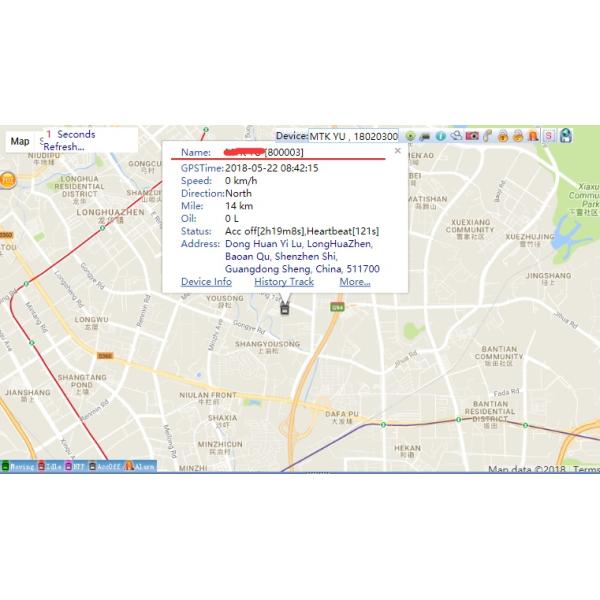Click the blue info icon in device toolbar
Image resolution: width=600 pixels, height=600 pixels.
tap(440, 136)
